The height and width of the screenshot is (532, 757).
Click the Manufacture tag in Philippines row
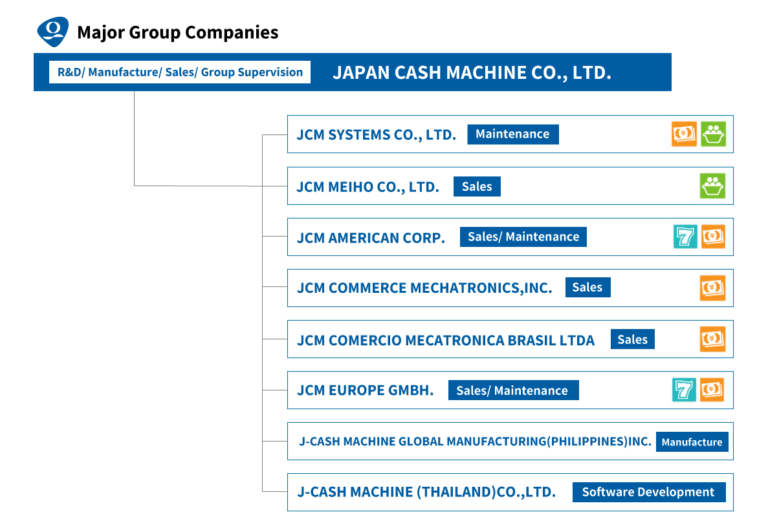click(692, 442)
